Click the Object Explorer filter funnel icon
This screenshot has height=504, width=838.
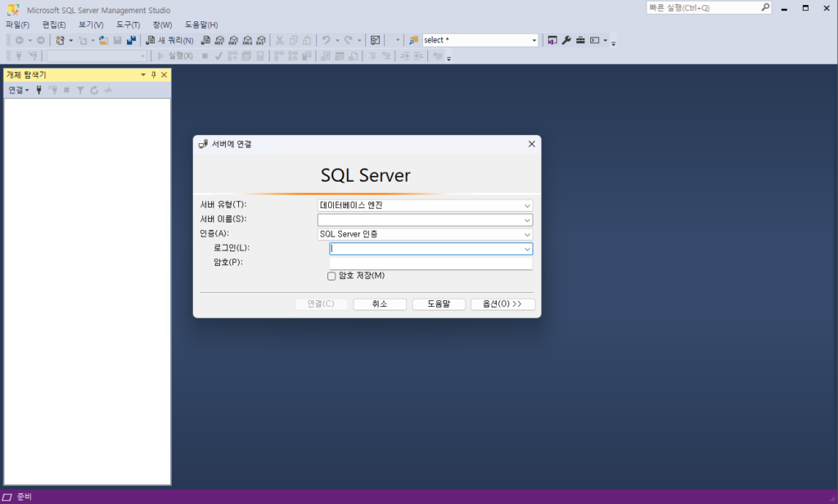pos(80,90)
